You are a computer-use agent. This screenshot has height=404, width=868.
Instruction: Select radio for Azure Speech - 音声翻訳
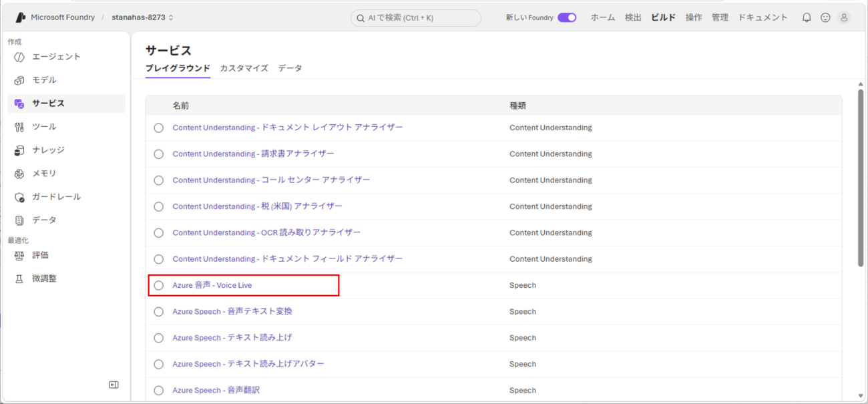tap(158, 391)
